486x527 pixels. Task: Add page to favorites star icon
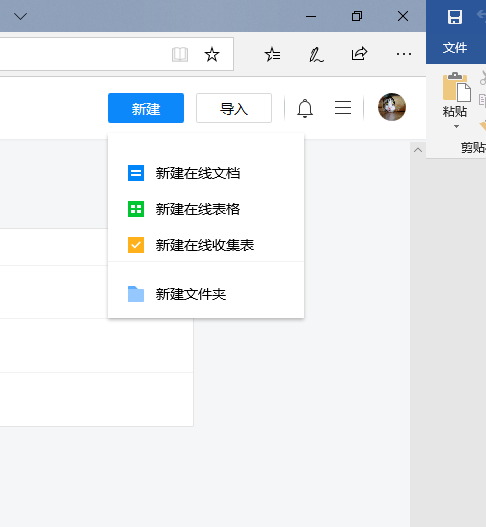(212, 54)
